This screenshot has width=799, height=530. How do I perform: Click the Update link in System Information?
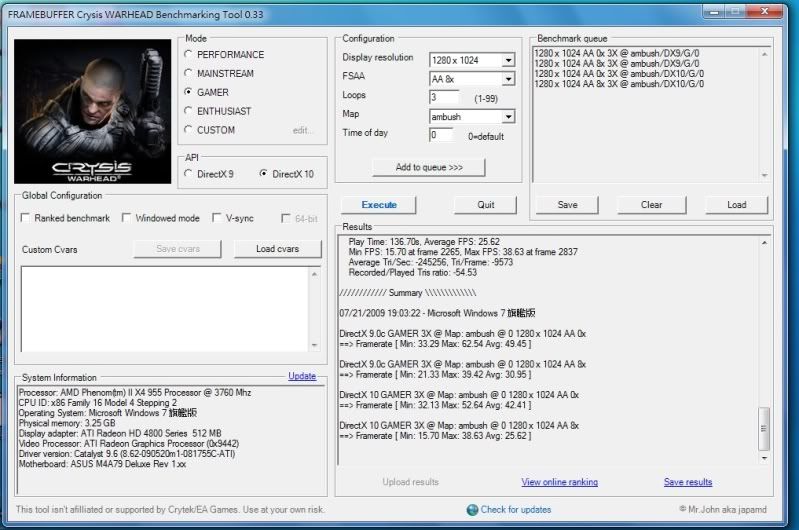click(302, 376)
